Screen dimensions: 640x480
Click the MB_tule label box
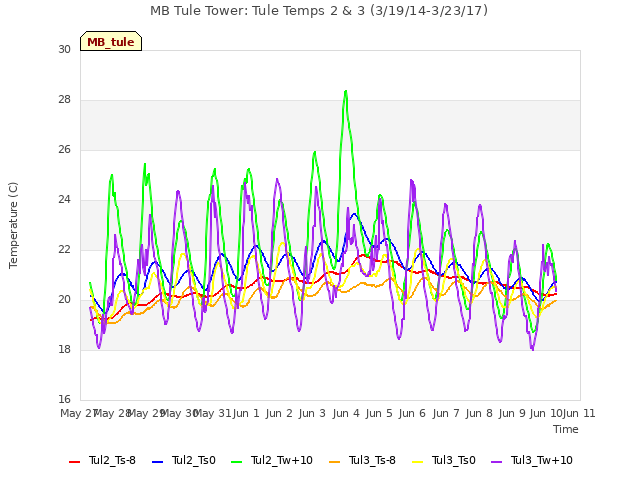[x=111, y=41]
